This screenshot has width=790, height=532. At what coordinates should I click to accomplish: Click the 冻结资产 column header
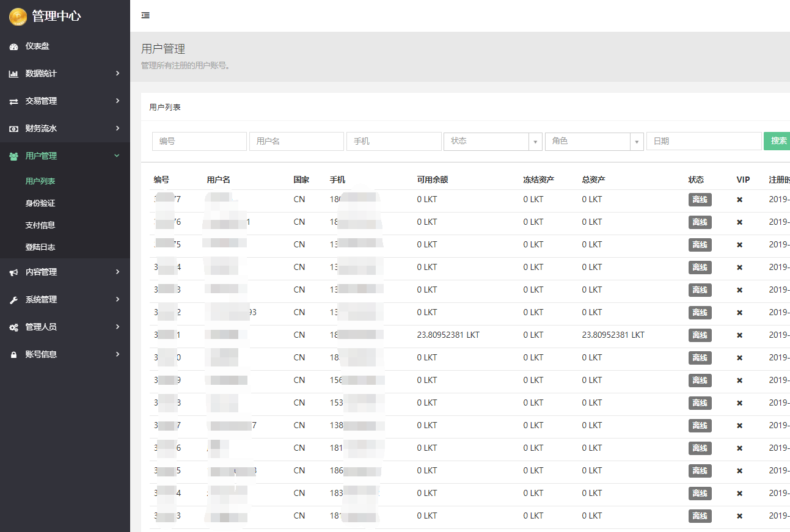click(539, 180)
